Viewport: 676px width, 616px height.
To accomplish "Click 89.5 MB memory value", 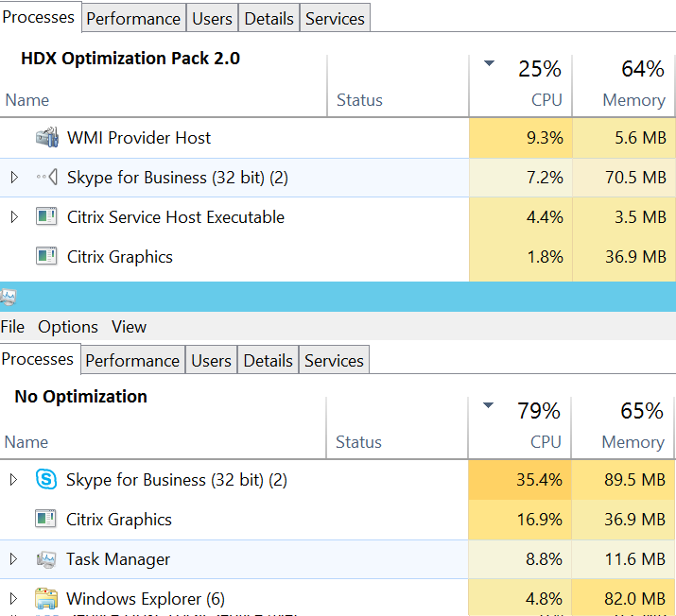I will pos(635,479).
